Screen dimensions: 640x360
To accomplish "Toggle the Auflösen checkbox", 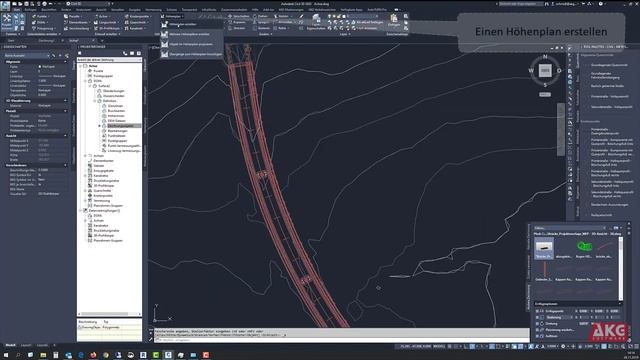I will point(537,336).
